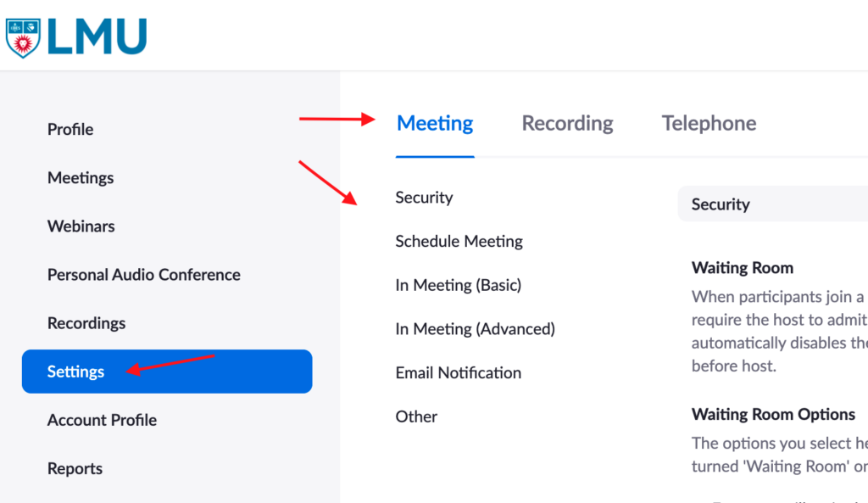Jump to the Security settings section
The width and height of the screenshot is (868, 503).
(424, 197)
